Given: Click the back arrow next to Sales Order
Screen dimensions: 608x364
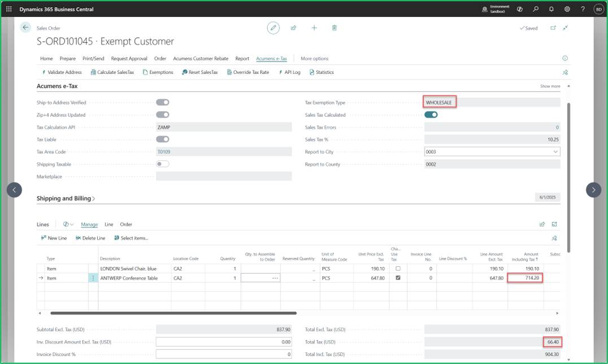Looking at the screenshot, I should [x=25, y=28].
